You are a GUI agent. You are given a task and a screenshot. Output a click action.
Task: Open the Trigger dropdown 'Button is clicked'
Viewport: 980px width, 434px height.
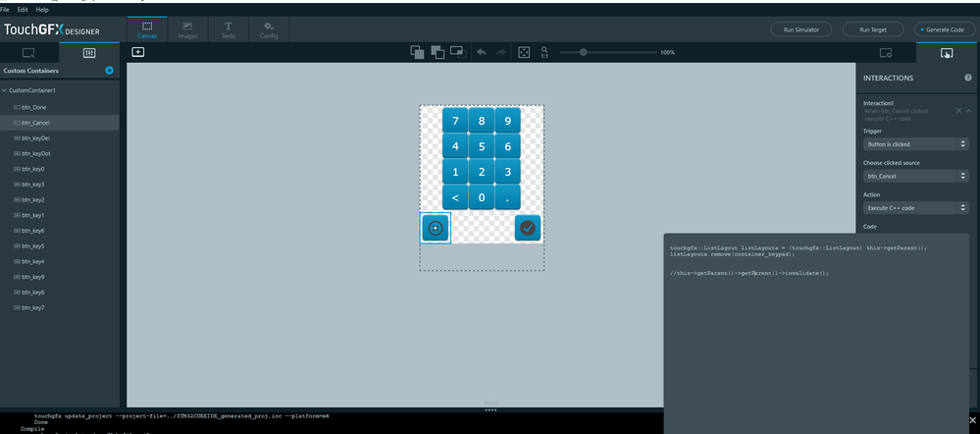915,143
